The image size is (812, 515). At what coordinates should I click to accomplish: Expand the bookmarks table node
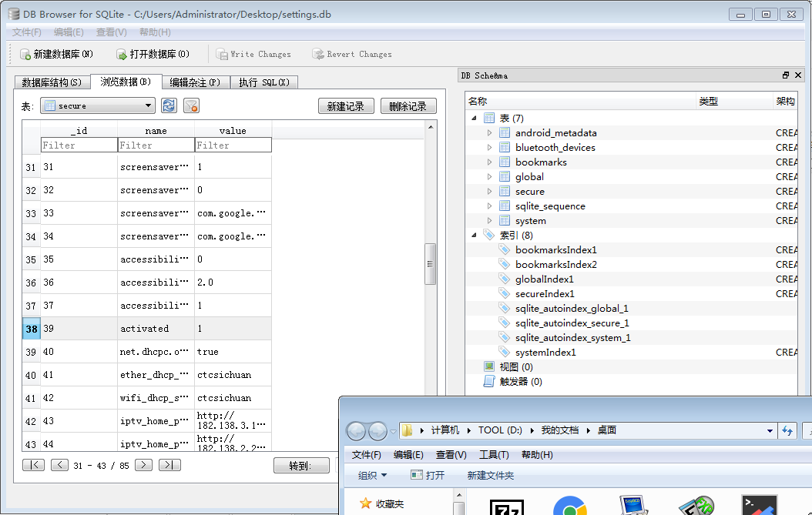(489, 162)
